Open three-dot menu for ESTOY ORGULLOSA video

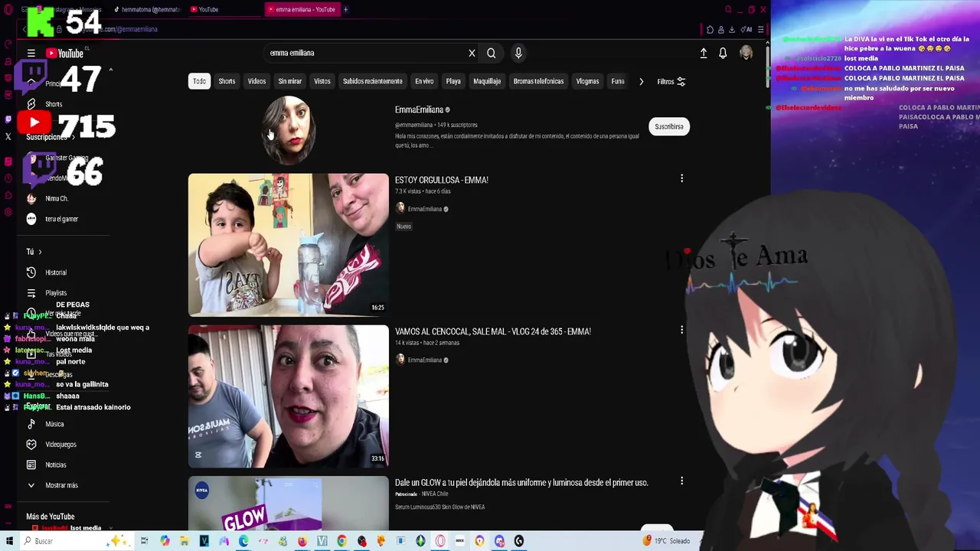[x=681, y=178]
